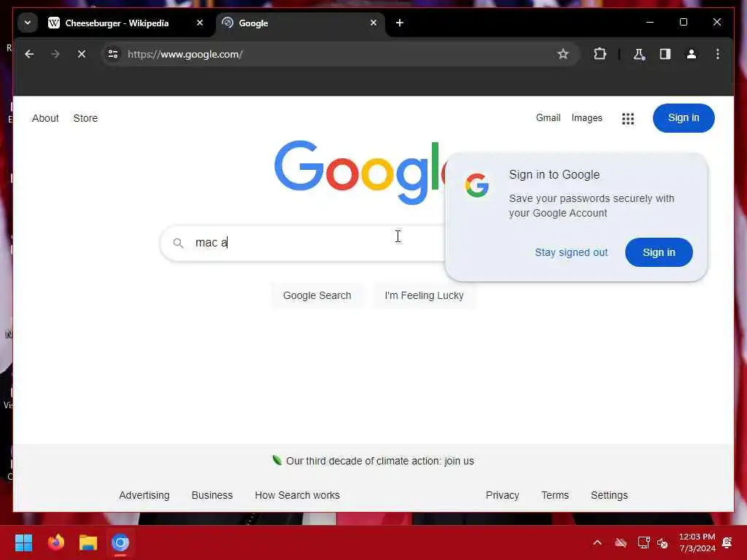This screenshot has width=747, height=560.
Task: Click the Google Search button
Action: (x=317, y=295)
